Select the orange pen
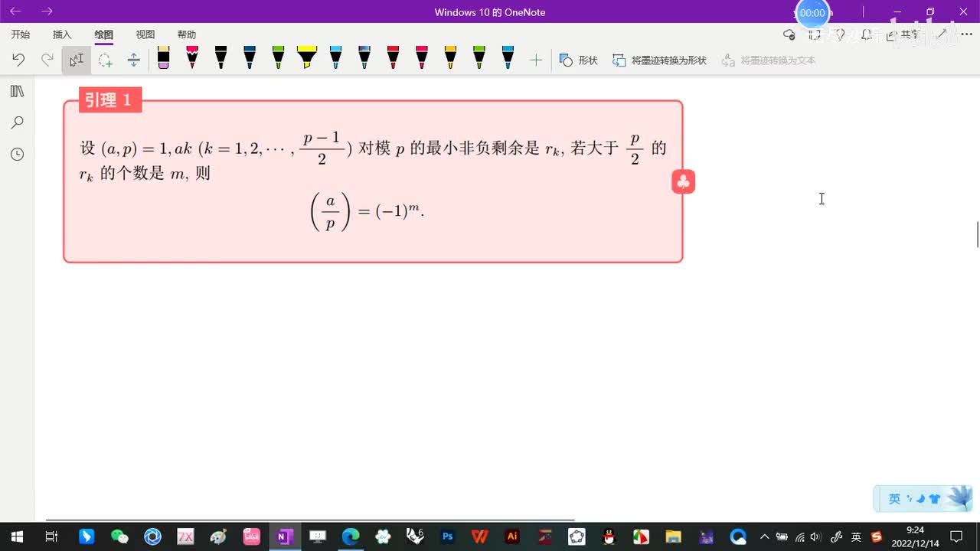This screenshot has height=551, width=980. 450,58
